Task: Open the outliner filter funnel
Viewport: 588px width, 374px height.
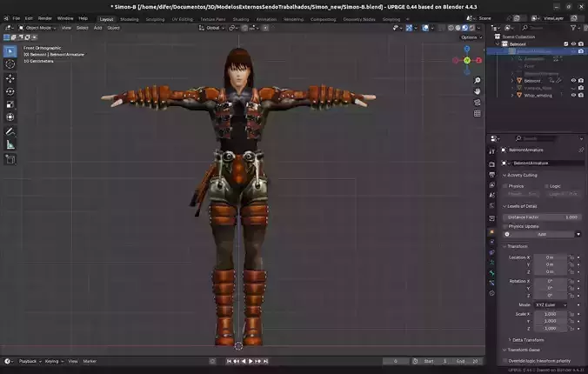Action: [x=573, y=28]
